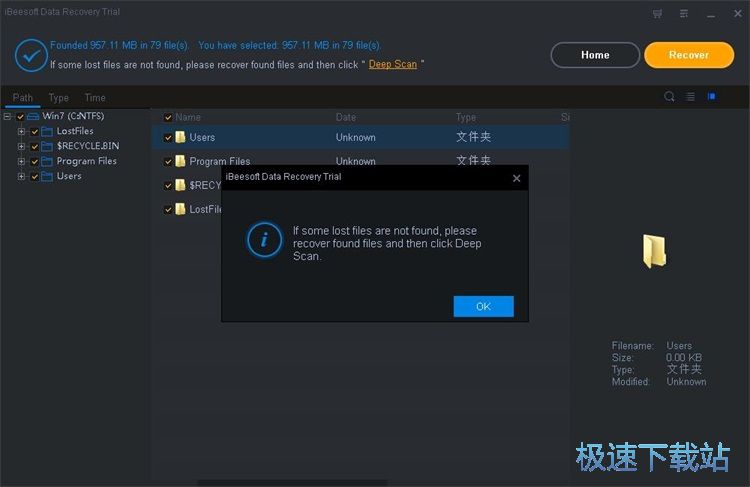Select LostFiles label in the tree

75,131
